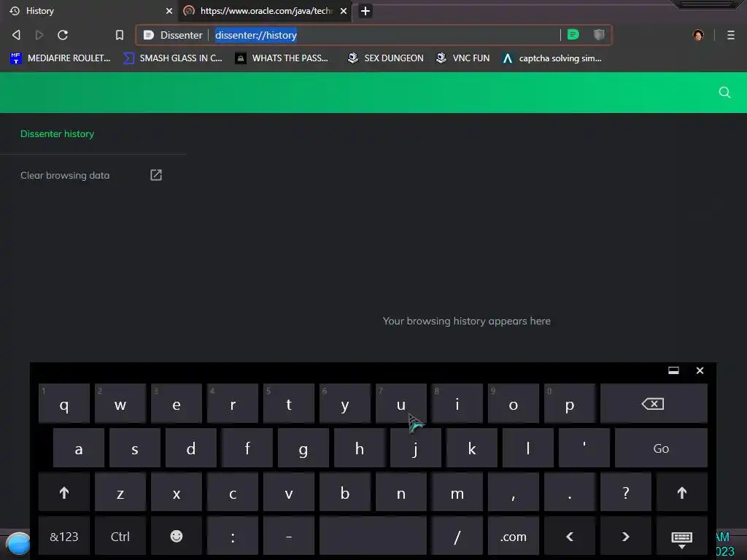747x560 pixels.
Task: Tap the hyphen key
Action: 289,537
